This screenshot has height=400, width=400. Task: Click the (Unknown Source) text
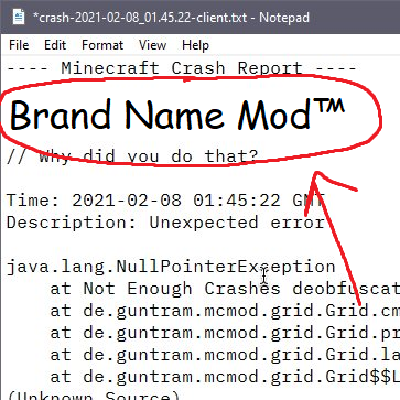tap(93, 395)
